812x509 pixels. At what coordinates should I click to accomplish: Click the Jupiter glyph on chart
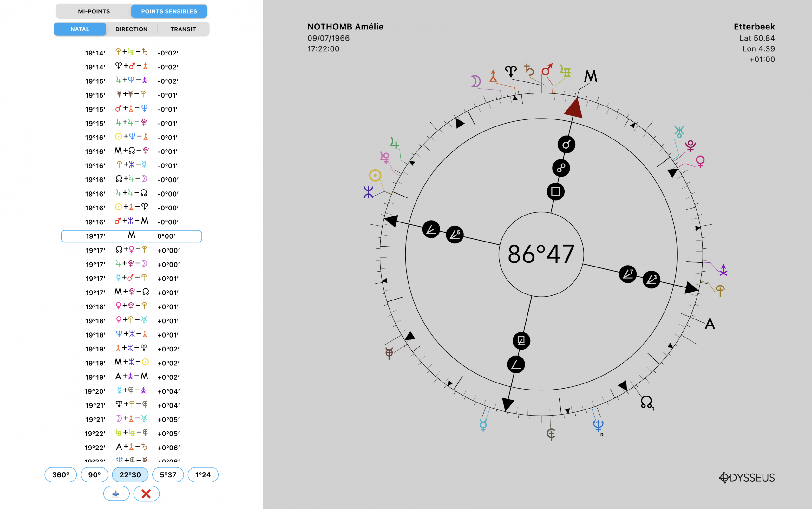point(394,143)
